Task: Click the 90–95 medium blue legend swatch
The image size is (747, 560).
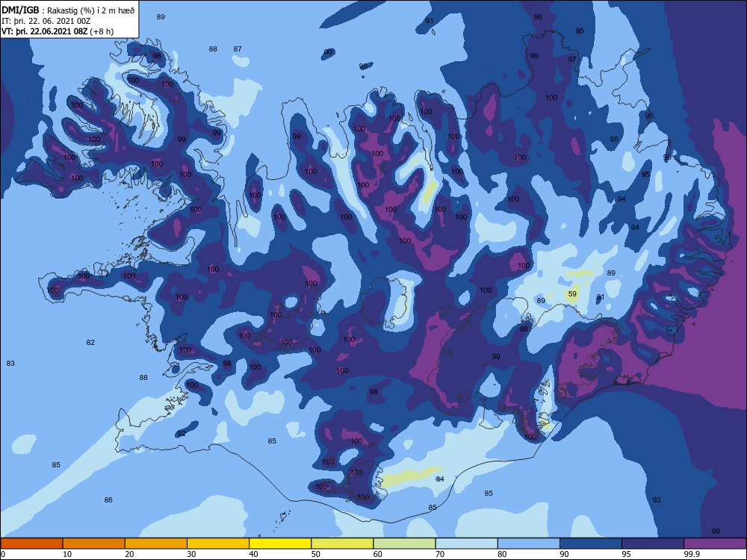Action: click(x=591, y=544)
